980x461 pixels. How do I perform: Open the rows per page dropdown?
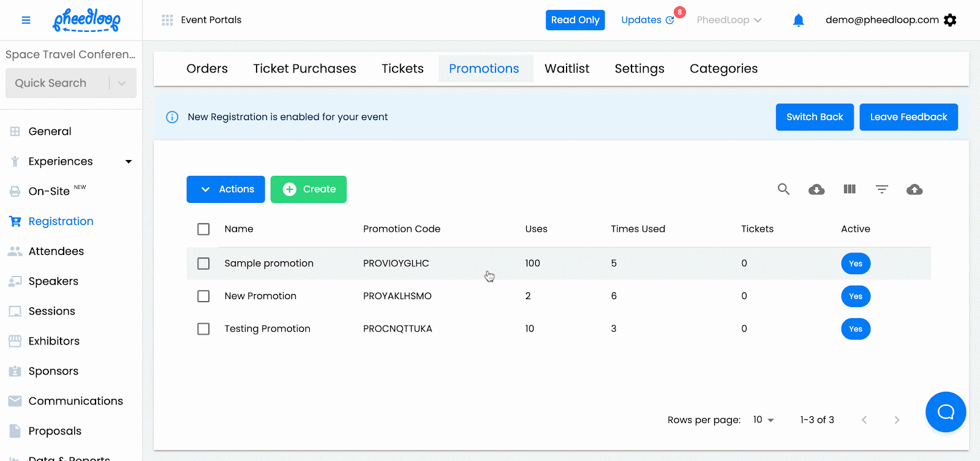764,420
